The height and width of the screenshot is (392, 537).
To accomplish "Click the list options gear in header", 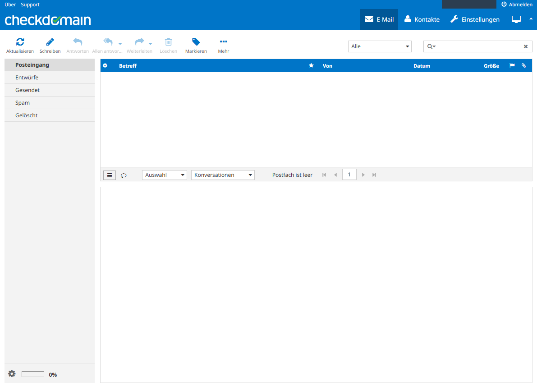I will [x=105, y=66].
